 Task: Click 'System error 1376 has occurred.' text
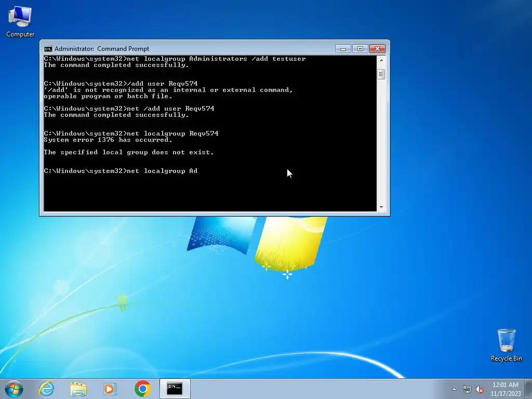coord(108,140)
